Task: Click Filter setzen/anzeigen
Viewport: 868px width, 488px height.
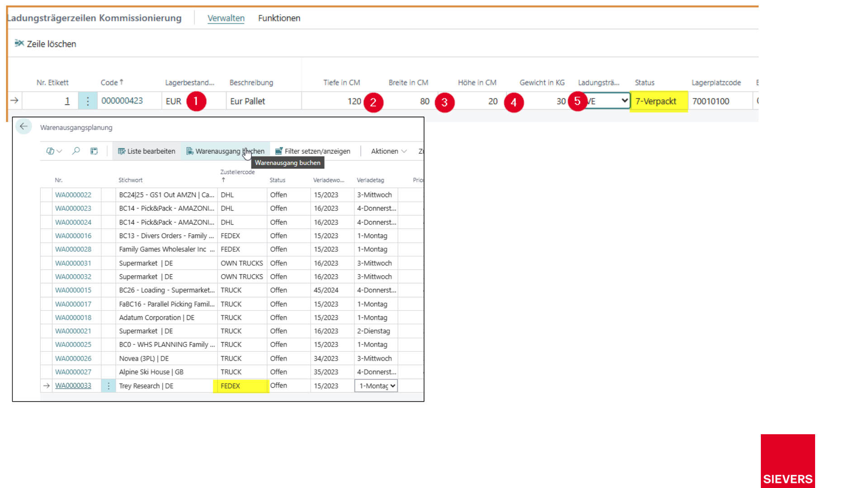Action: (x=313, y=151)
